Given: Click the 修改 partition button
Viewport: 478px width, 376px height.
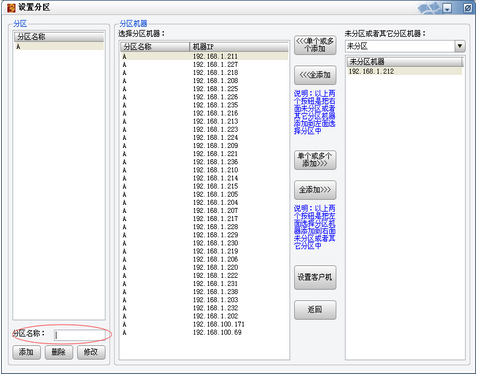Looking at the screenshot, I should point(91,352).
